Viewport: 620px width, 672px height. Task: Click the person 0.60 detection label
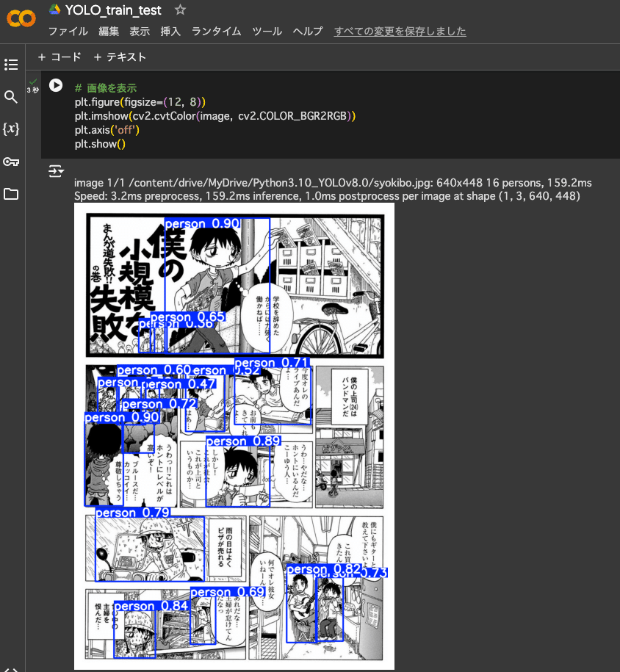(154, 370)
